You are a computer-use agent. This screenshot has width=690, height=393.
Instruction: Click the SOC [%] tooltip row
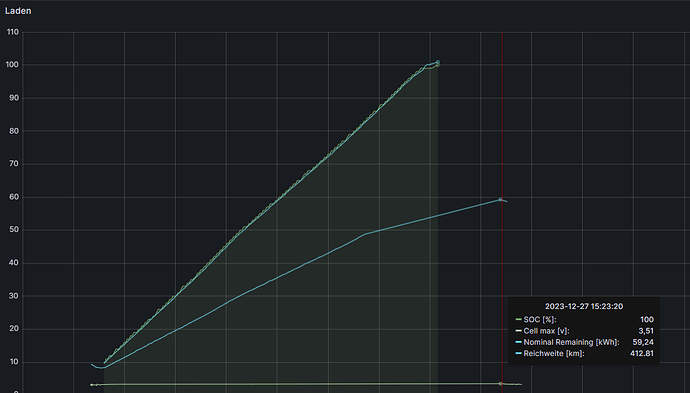pos(584,320)
